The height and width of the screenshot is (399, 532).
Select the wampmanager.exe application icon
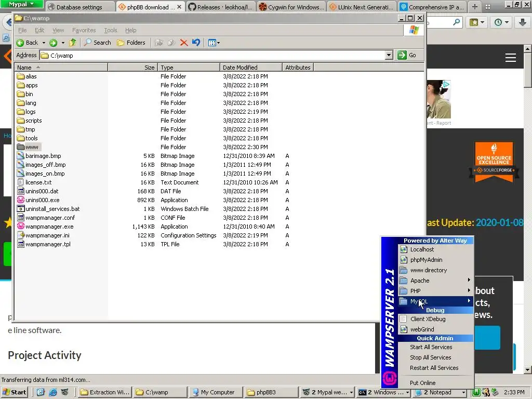coord(21,227)
